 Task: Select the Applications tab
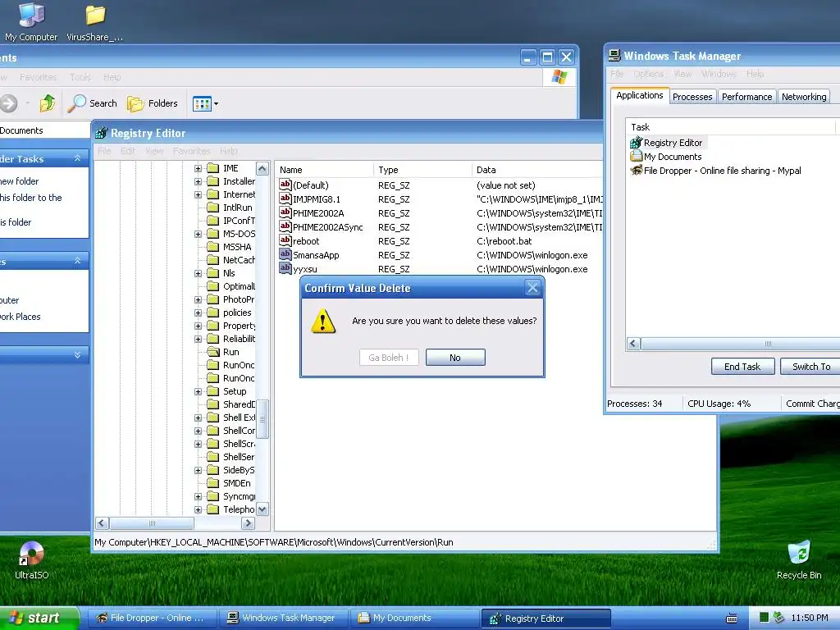pos(640,95)
